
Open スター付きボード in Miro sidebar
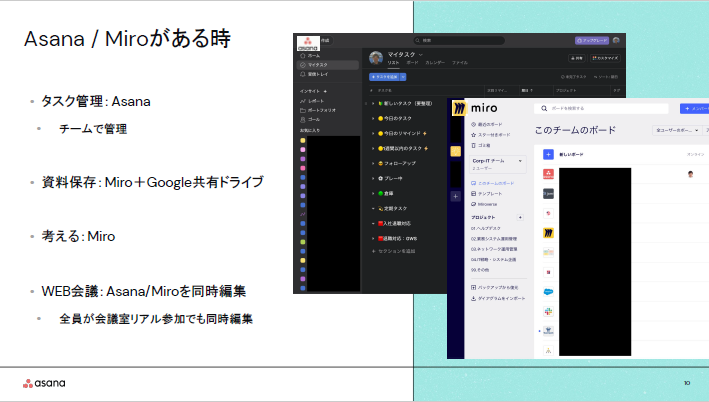491,135
